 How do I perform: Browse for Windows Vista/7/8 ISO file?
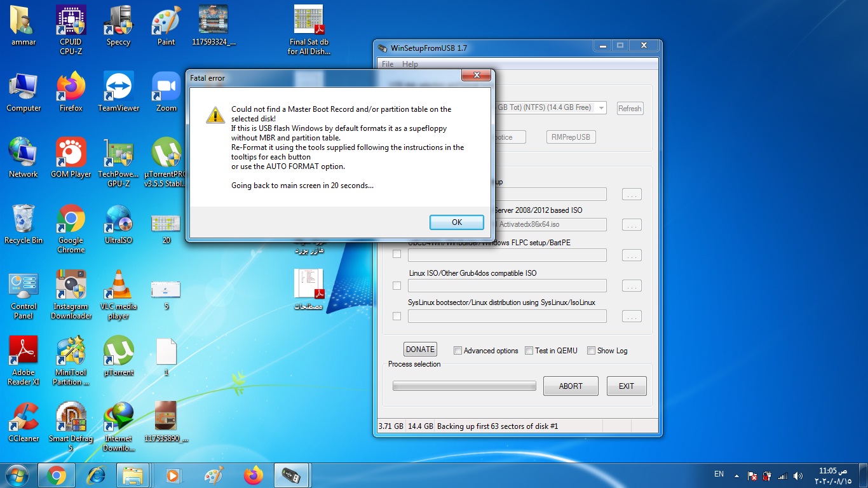pos(632,225)
